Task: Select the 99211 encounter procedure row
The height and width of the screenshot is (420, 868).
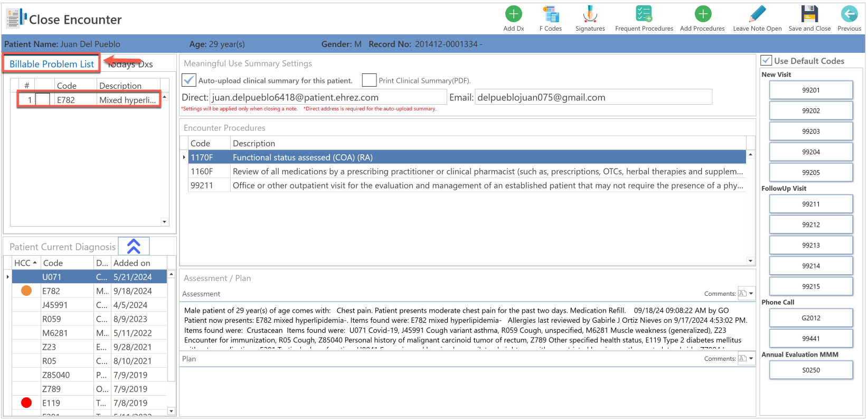Action: coord(467,185)
